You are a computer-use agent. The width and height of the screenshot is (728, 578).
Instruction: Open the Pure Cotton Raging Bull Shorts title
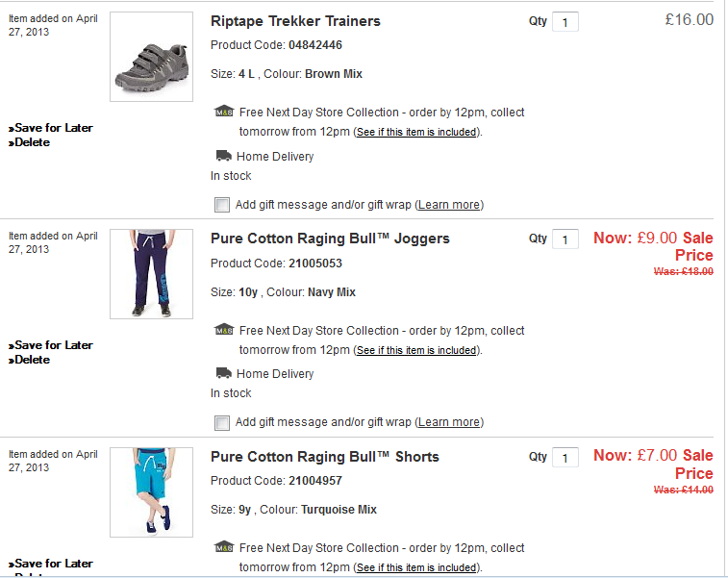pos(324,457)
